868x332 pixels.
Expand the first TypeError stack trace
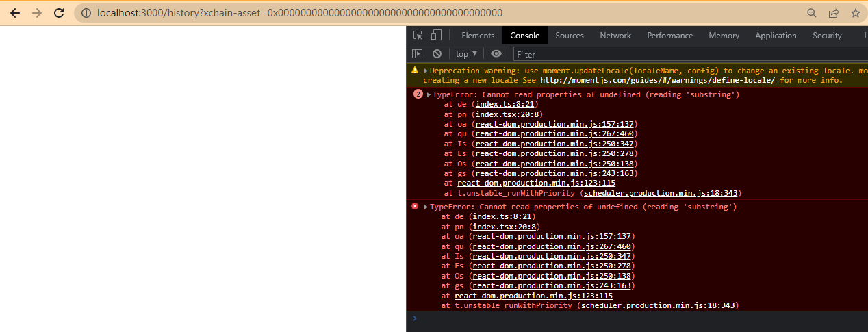click(429, 94)
